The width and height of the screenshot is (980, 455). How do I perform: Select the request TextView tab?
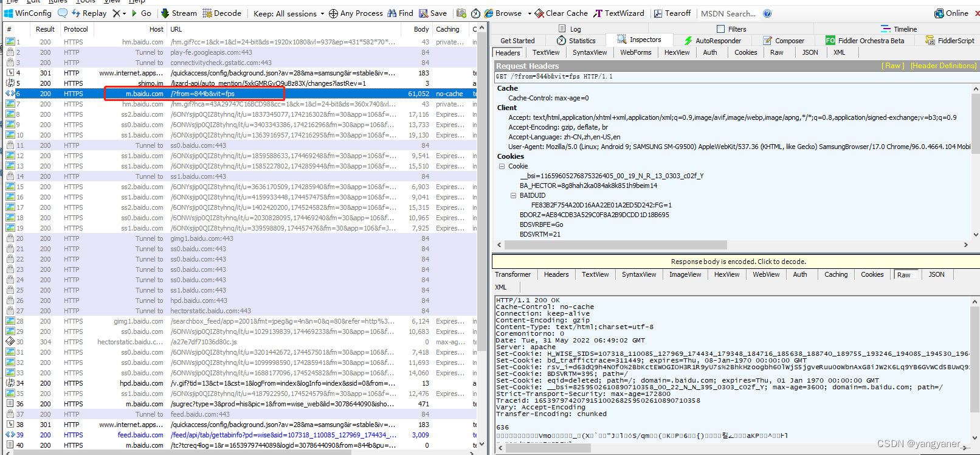click(546, 52)
